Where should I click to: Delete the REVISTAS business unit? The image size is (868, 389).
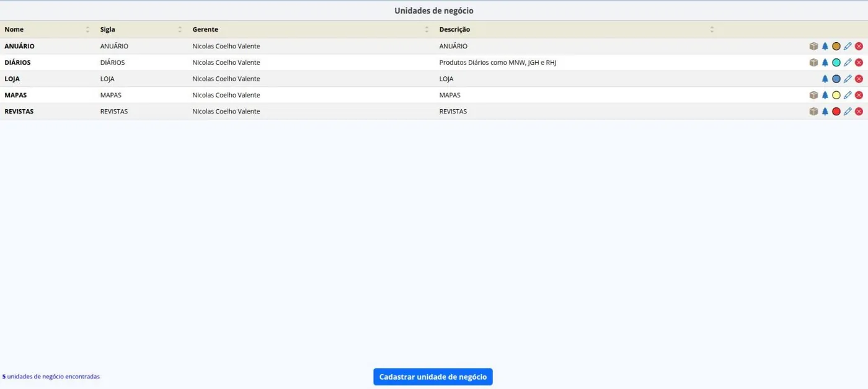(x=859, y=111)
